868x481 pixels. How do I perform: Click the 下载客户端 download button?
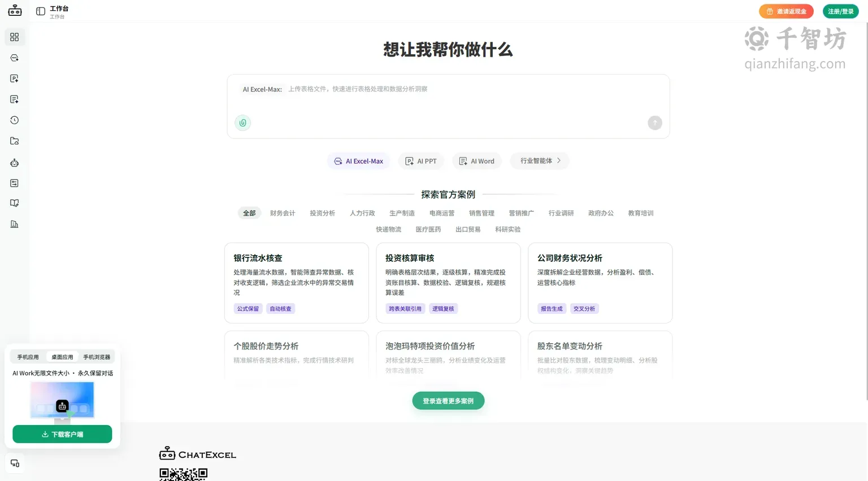pyautogui.click(x=62, y=434)
